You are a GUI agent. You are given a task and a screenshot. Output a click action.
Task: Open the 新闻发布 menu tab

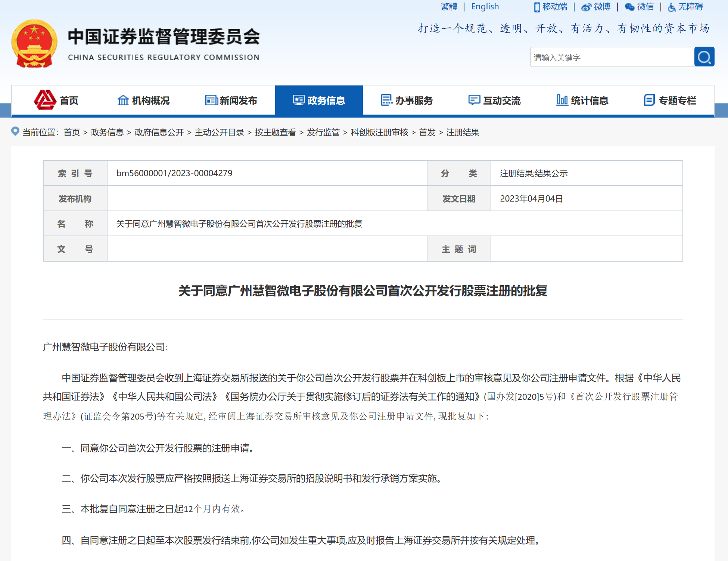tap(231, 100)
